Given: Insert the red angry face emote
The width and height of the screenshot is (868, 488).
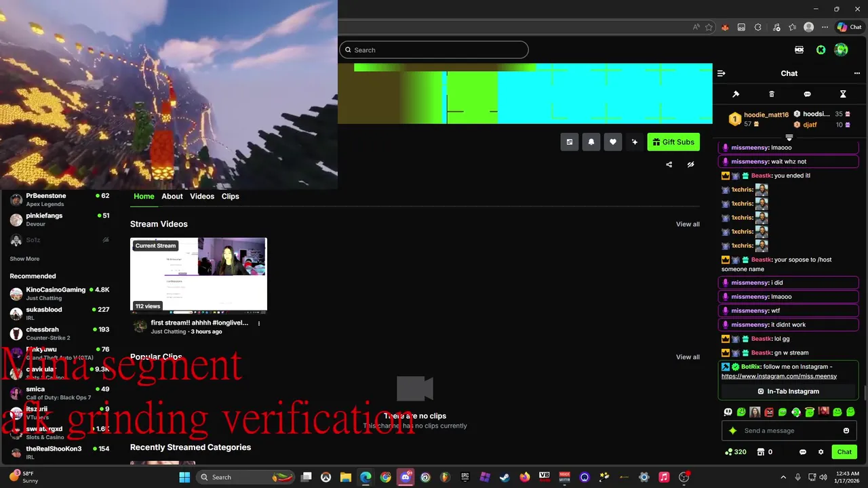Looking at the screenshot, I should tap(769, 411).
